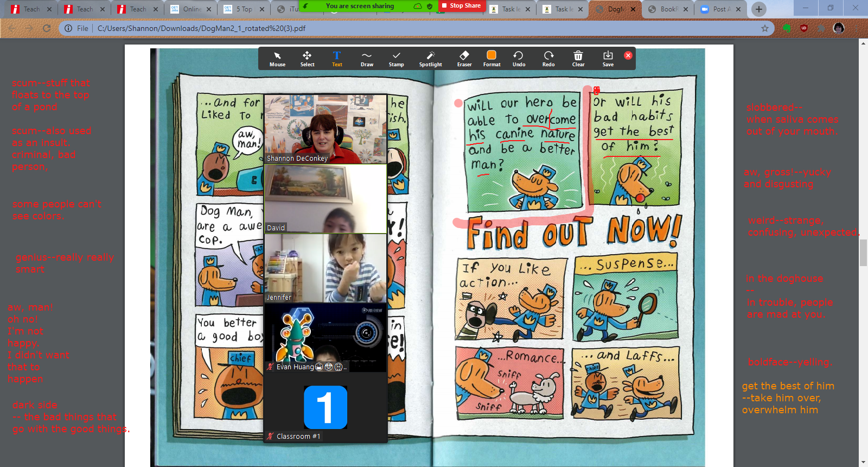This screenshot has height=467, width=868.
Task: Reload the PDF page
Action: (47, 28)
